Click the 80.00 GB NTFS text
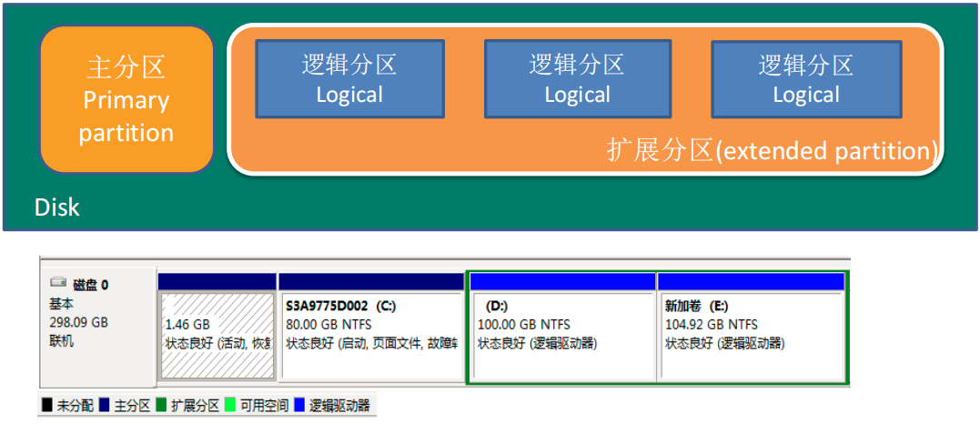Image resolution: width=980 pixels, height=424 pixels. 328,325
